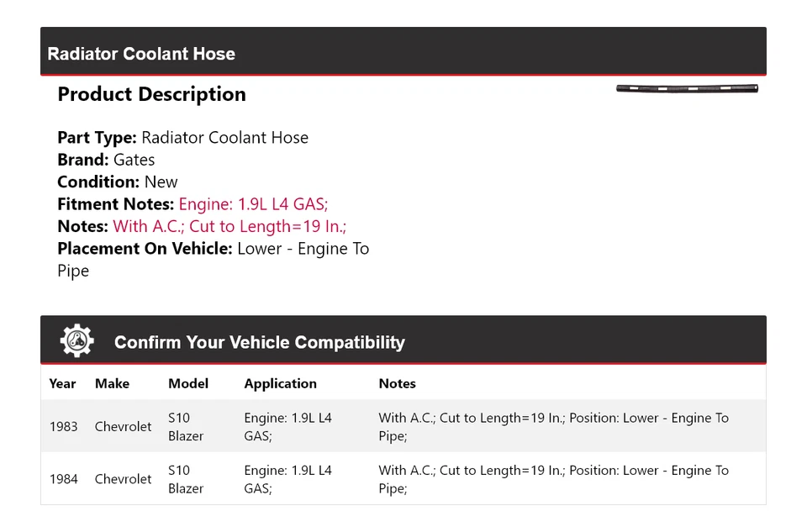
Task: Click the notes cell in the 1984 row
Action: [x=554, y=479]
